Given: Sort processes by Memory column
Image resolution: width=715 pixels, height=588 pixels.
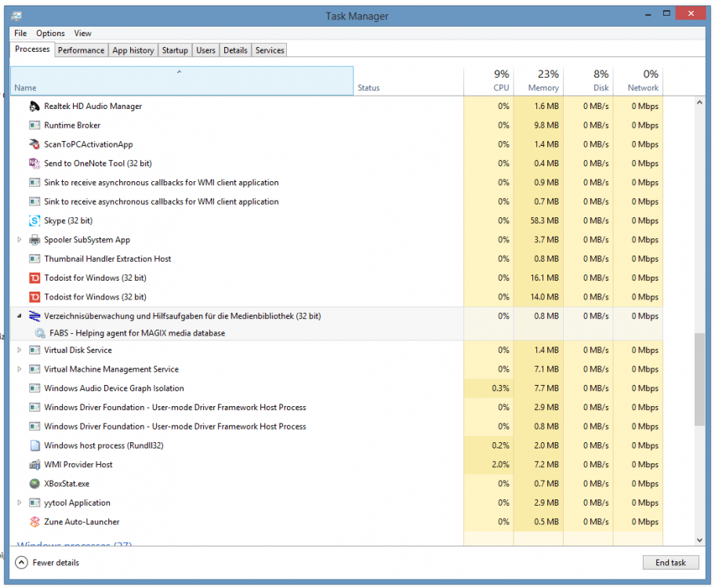Looking at the screenshot, I should pos(539,82).
